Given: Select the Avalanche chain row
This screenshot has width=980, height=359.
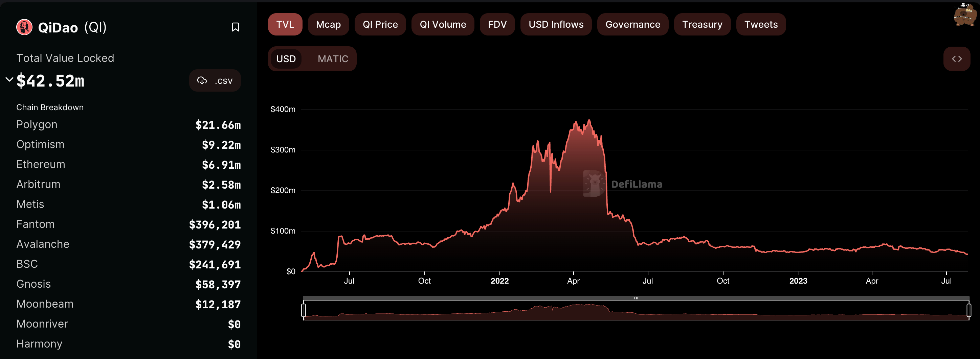Looking at the screenshot, I should [x=129, y=244].
